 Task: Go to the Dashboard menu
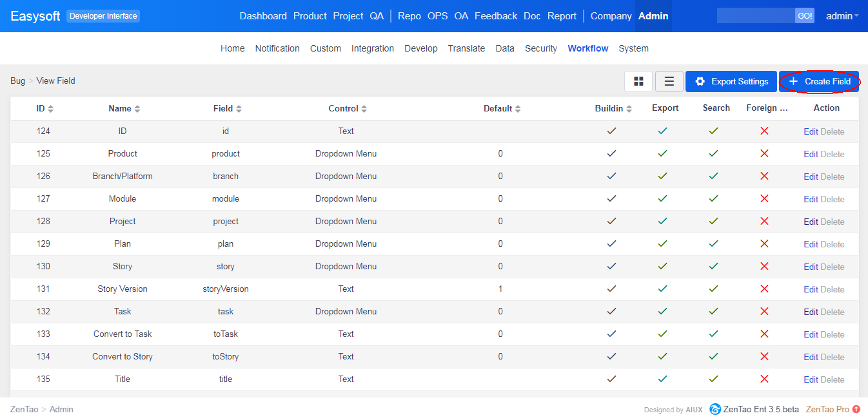coord(263,16)
